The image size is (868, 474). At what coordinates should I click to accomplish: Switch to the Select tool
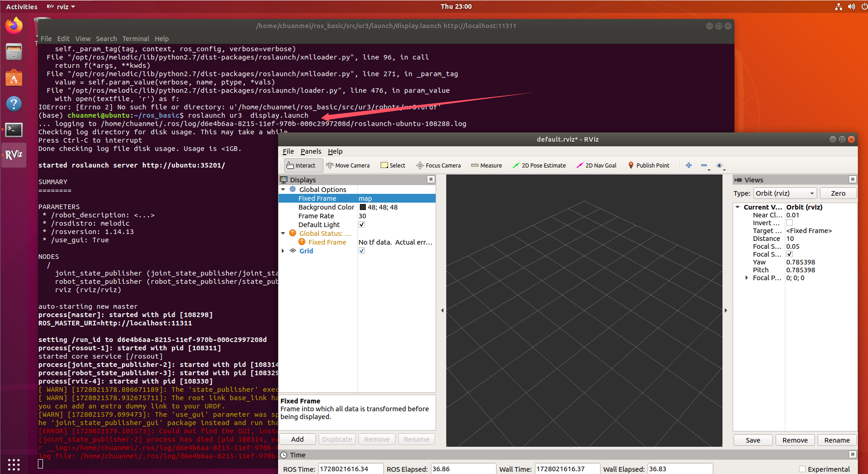point(392,165)
